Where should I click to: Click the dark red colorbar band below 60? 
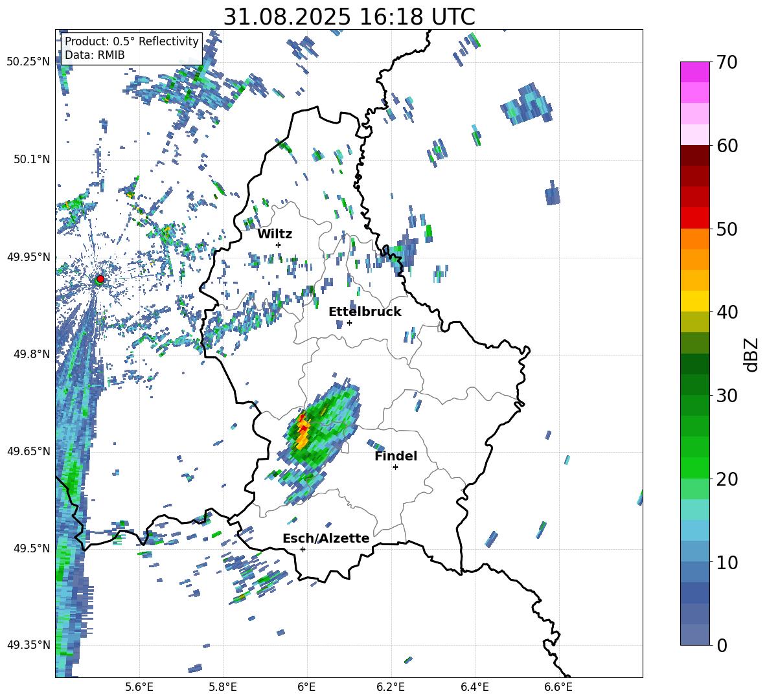[694, 155]
